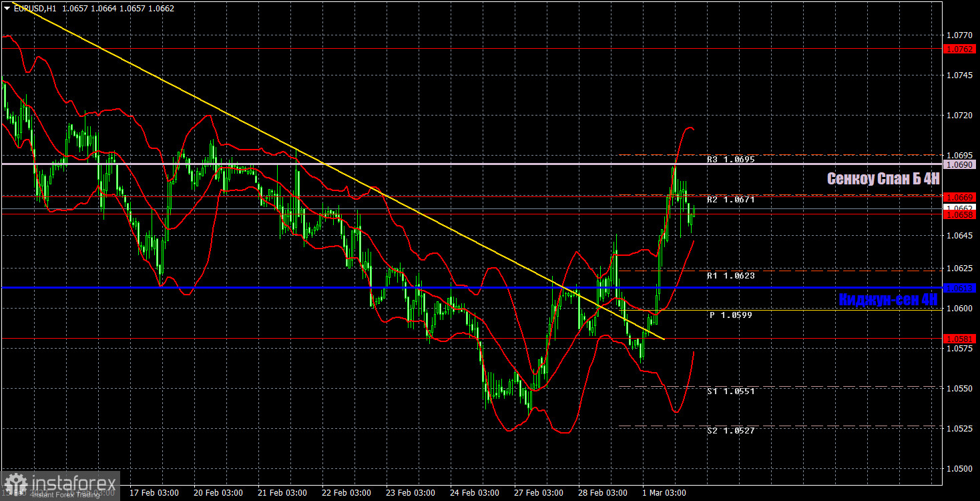Viewport: 980px width, 501px height.
Task: Click the '24 Feb 03:00' time label
Action: pos(475,493)
